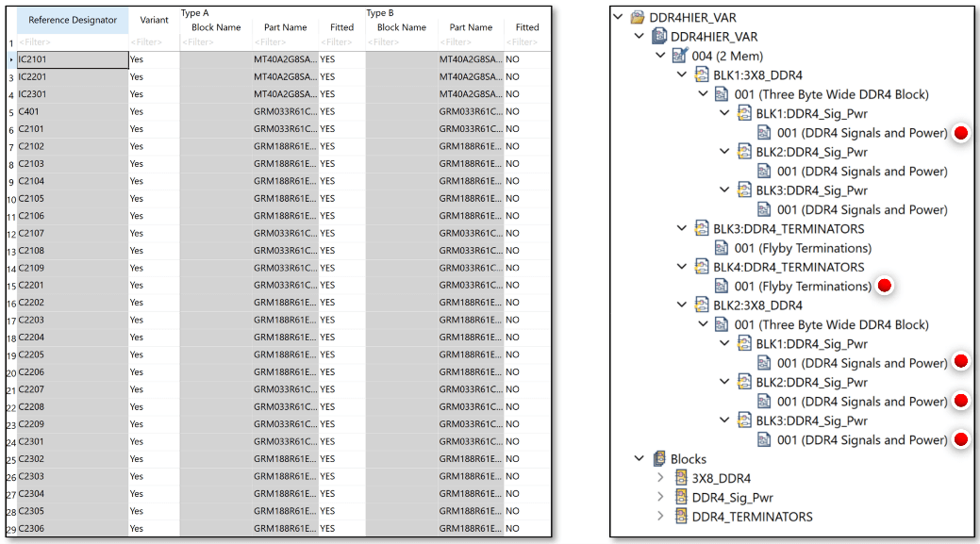Click the Blocks library icon
Image resolution: width=980 pixels, height=544 pixels.
point(658,458)
